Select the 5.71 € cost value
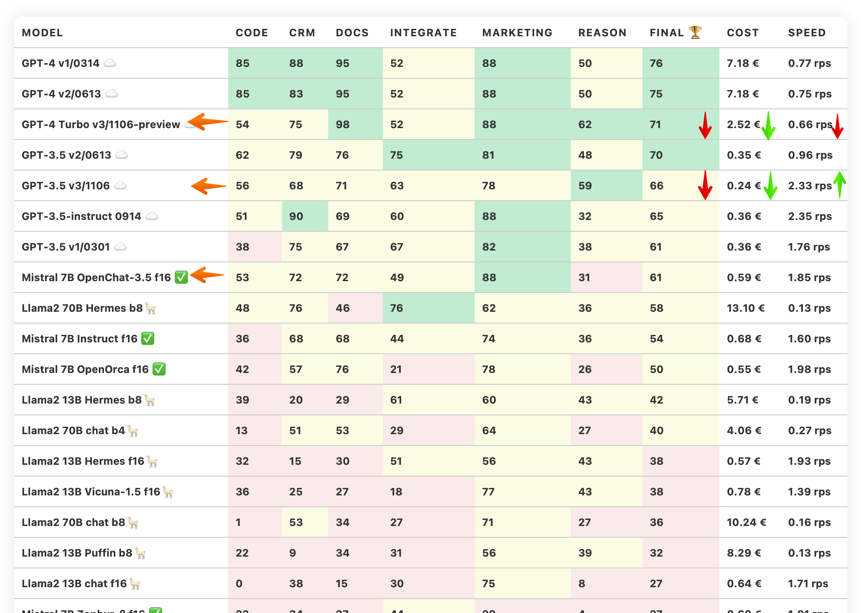This screenshot has height=613, width=868. coord(743,400)
